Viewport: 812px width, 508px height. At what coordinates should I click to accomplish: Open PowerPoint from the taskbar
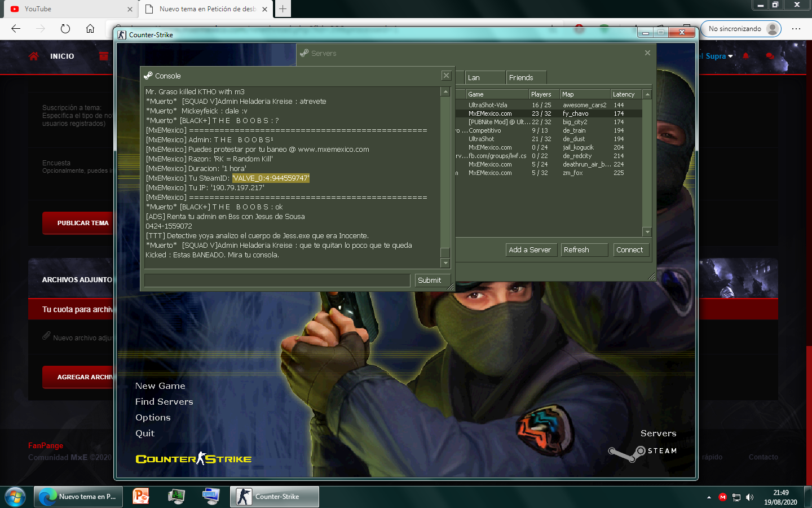tap(140, 497)
